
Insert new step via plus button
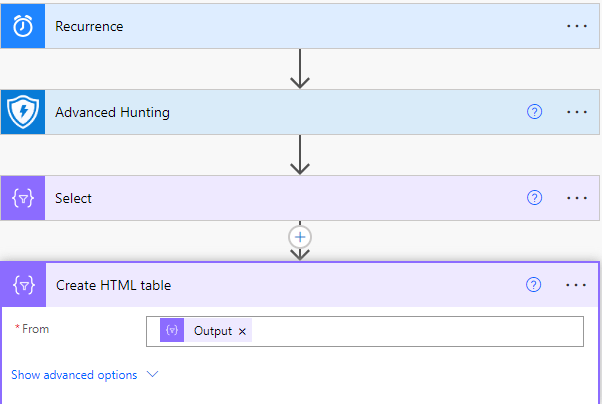pos(300,237)
